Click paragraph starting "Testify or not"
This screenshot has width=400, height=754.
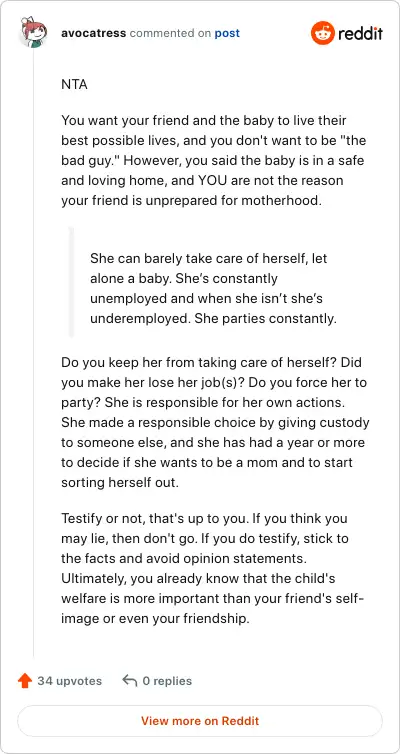[212, 568]
